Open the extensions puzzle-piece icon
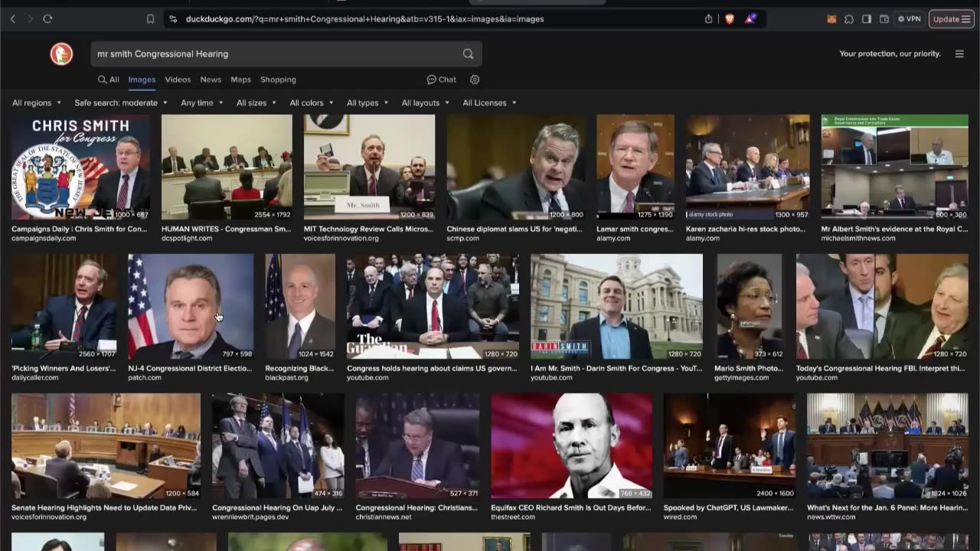Image resolution: width=980 pixels, height=551 pixels. [849, 18]
